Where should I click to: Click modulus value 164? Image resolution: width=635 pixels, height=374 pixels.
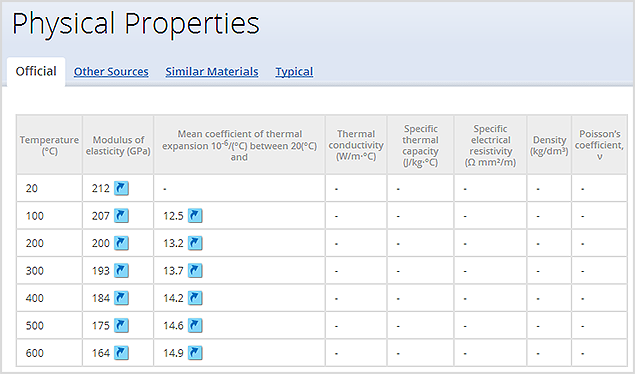pyautogui.click(x=100, y=353)
